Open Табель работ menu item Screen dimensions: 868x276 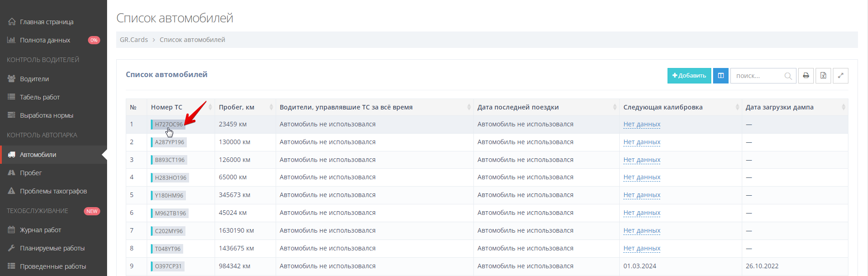40,97
